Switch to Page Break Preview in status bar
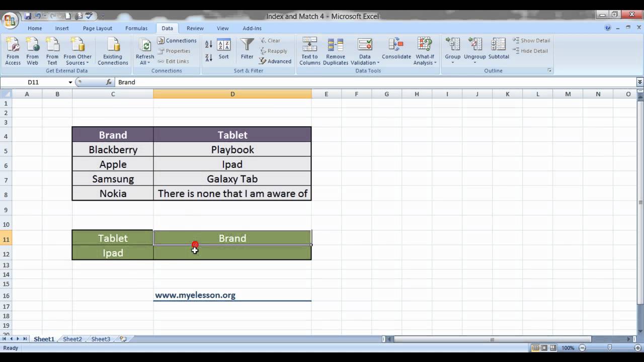Image resolution: width=644 pixels, height=362 pixels. pyautogui.click(x=553, y=348)
